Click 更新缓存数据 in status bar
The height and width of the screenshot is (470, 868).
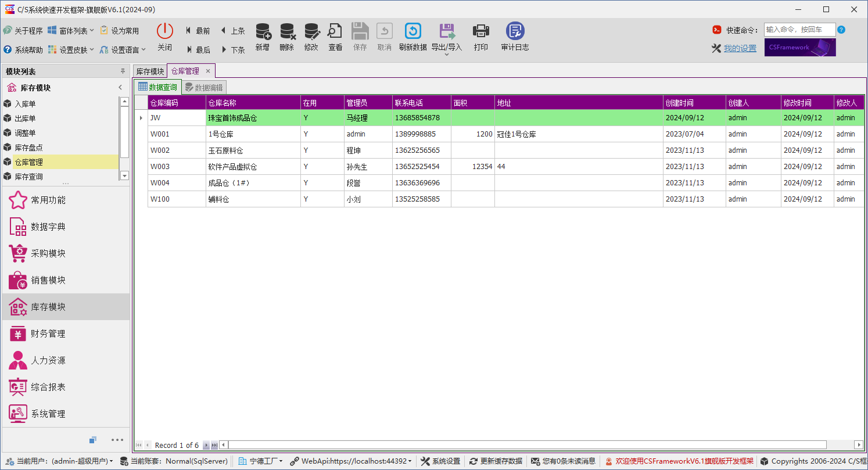tap(496, 461)
